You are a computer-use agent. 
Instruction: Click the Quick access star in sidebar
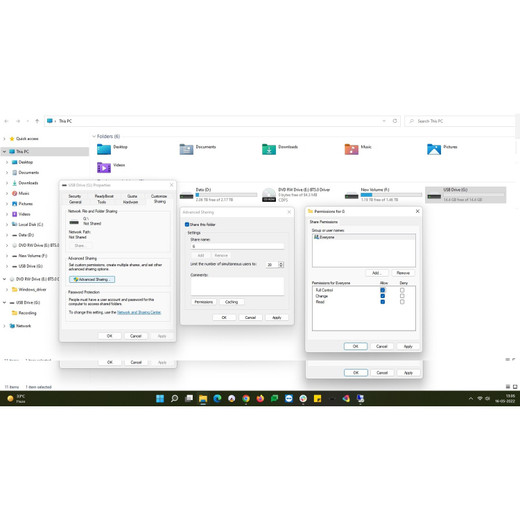12,139
